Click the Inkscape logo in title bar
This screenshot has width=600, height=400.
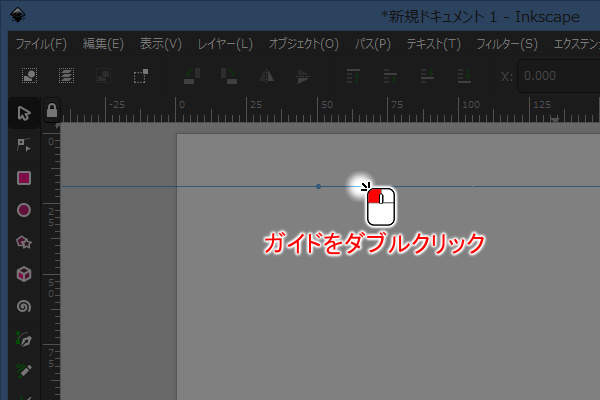click(x=18, y=15)
